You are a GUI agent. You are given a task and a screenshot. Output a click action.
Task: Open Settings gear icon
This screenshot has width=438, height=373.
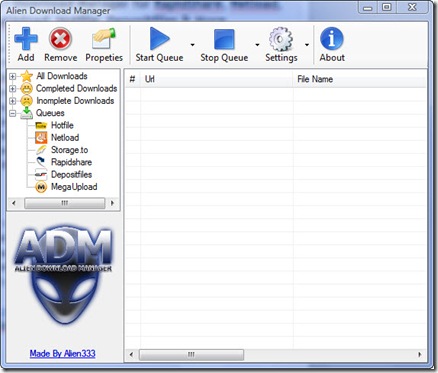tap(281, 39)
